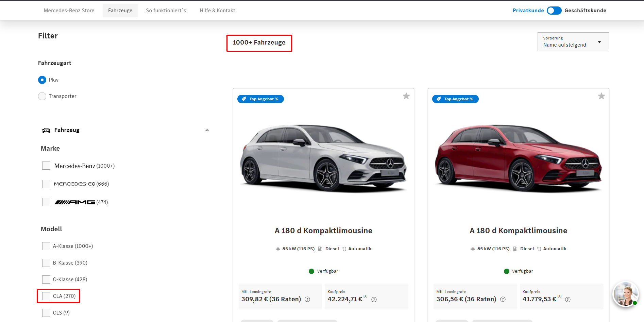This screenshot has height=322, width=644.
Task: Open the red A 180 d Kompaktlimousine title
Action: 519,231
